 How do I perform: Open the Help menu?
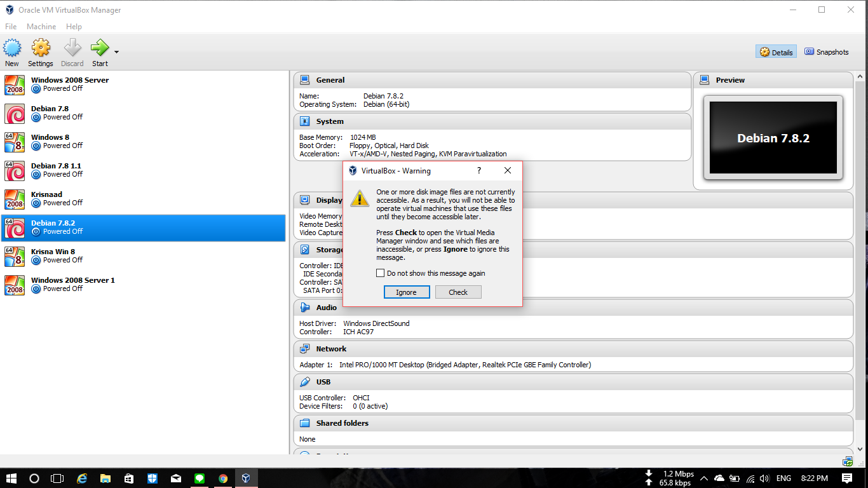click(74, 27)
